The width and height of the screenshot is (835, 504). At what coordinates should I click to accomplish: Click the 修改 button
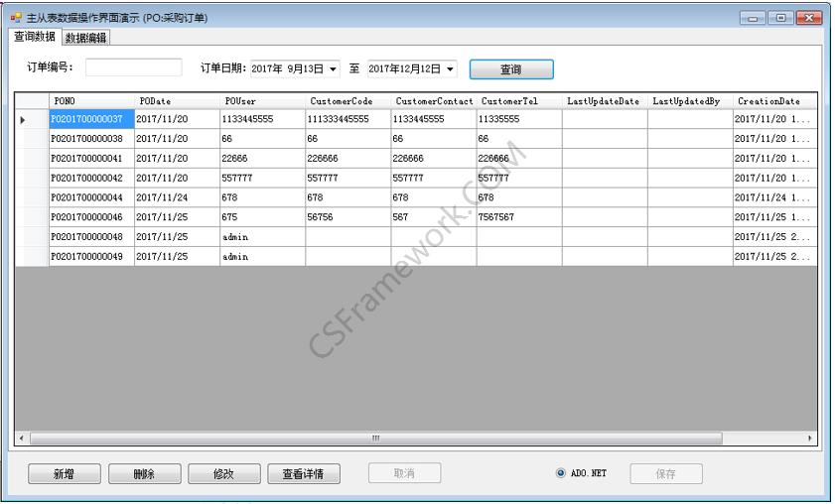click(223, 474)
